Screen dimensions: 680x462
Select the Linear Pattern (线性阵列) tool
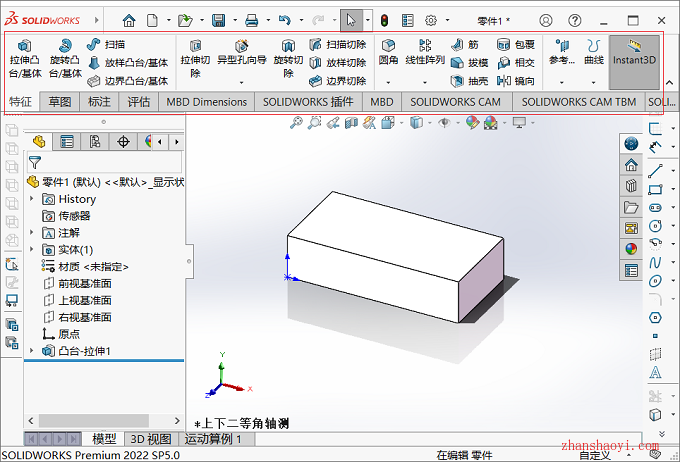pos(425,52)
